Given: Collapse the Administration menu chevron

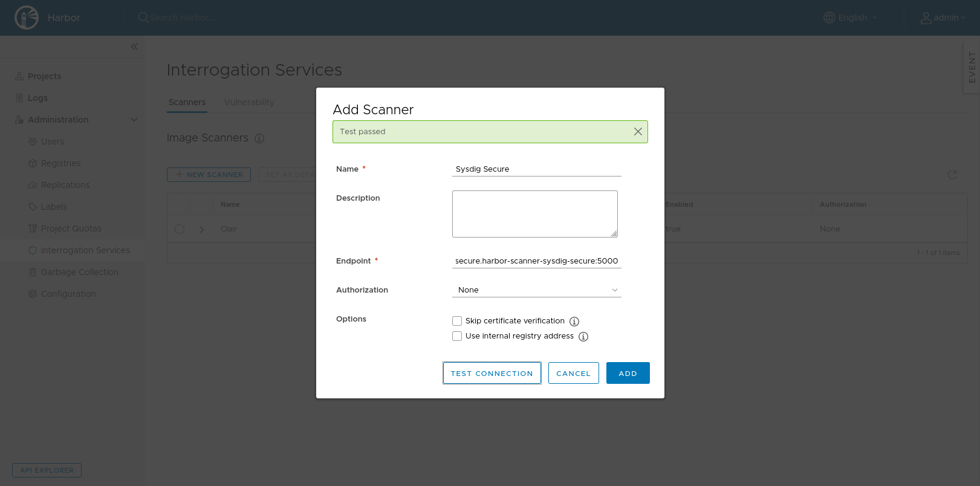Looking at the screenshot, I should pyautogui.click(x=134, y=120).
